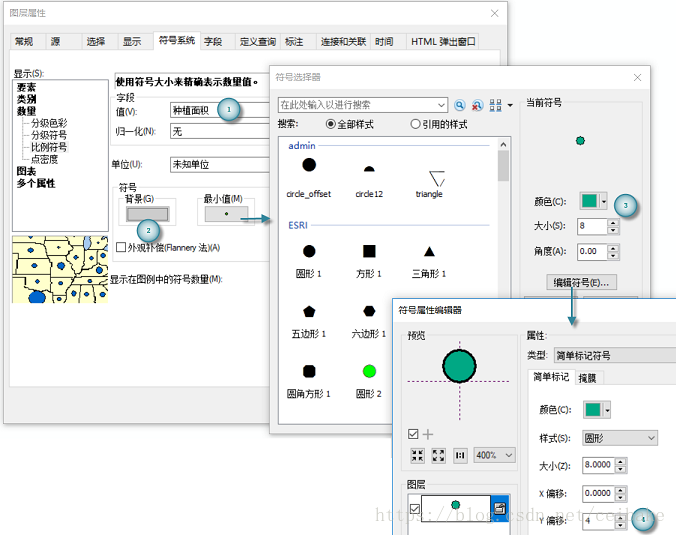This screenshot has width=676, height=535.
Task: Select 分级色彩 in the display tree
Action: [x=49, y=123]
